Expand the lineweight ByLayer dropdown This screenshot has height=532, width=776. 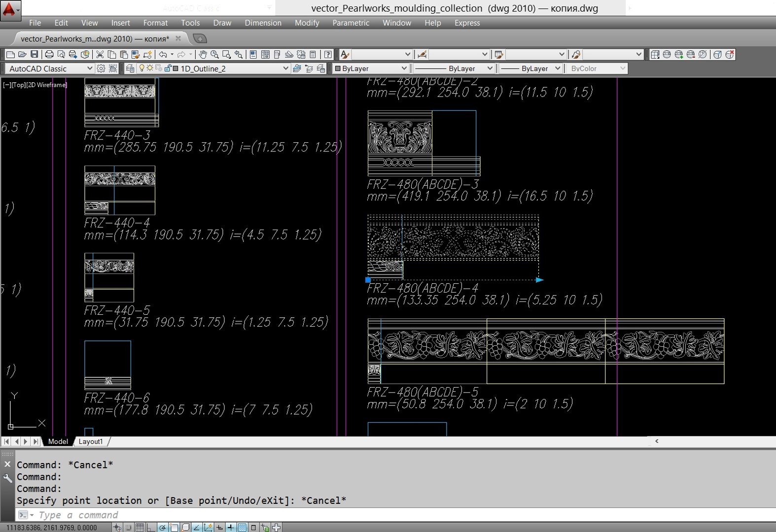558,68
